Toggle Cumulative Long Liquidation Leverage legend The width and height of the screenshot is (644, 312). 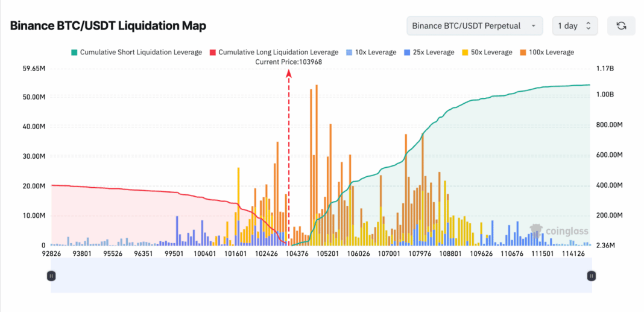pyautogui.click(x=278, y=53)
